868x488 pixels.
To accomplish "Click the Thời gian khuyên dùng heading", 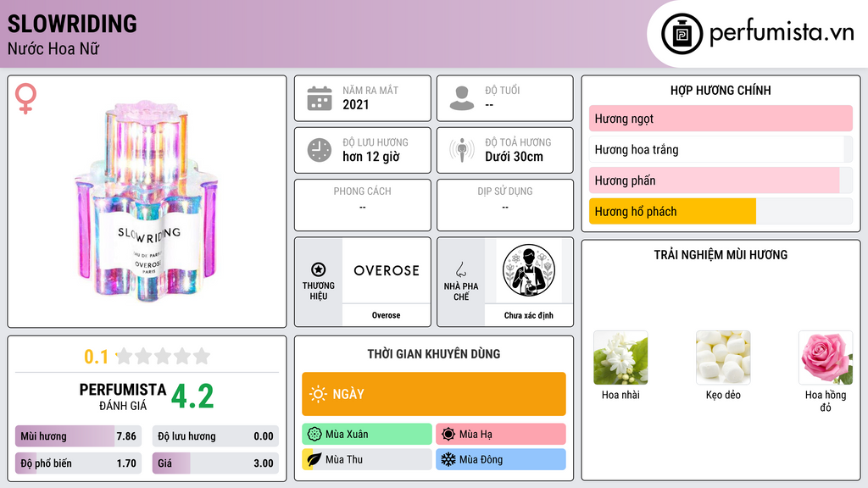I will coord(434,353).
